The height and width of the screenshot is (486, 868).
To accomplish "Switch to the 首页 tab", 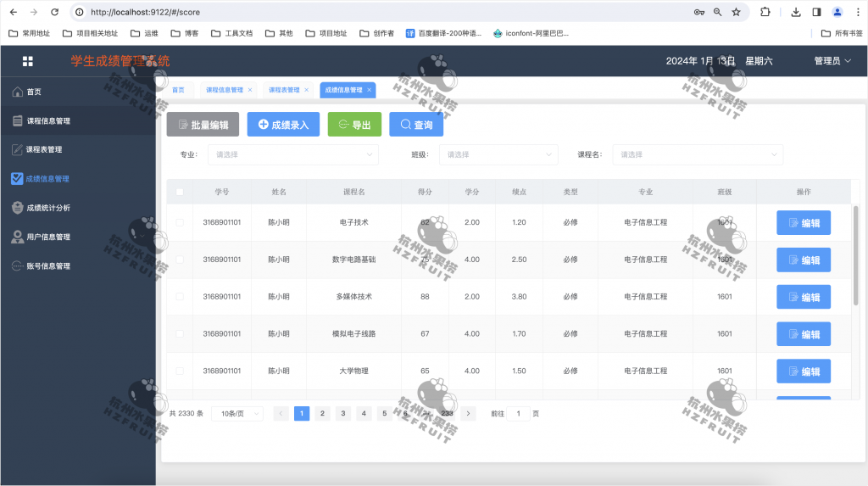I will coord(178,90).
